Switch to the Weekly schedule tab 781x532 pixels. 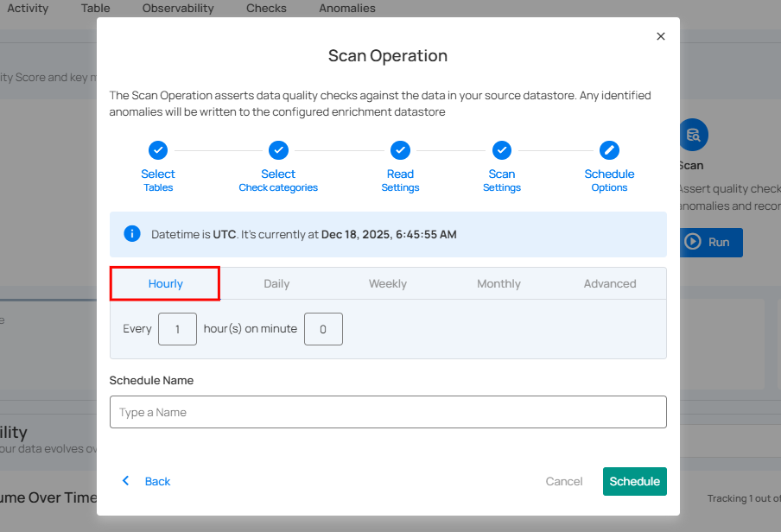pyautogui.click(x=388, y=283)
